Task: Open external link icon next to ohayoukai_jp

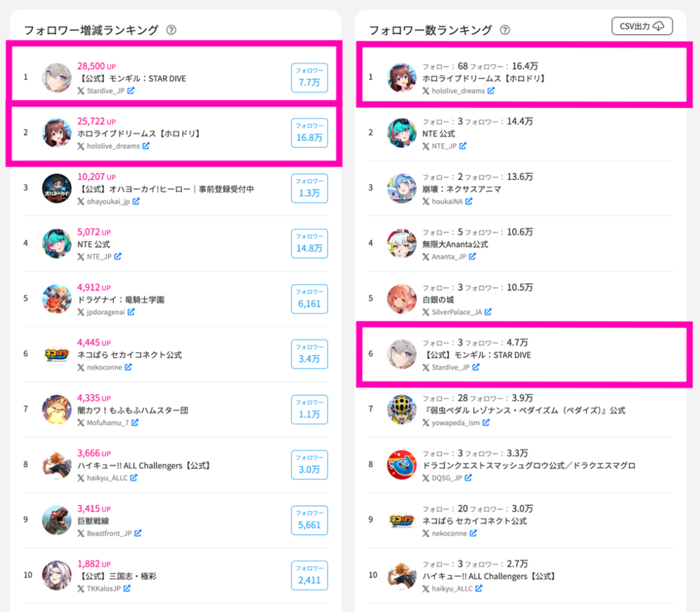Action: pyautogui.click(x=136, y=202)
